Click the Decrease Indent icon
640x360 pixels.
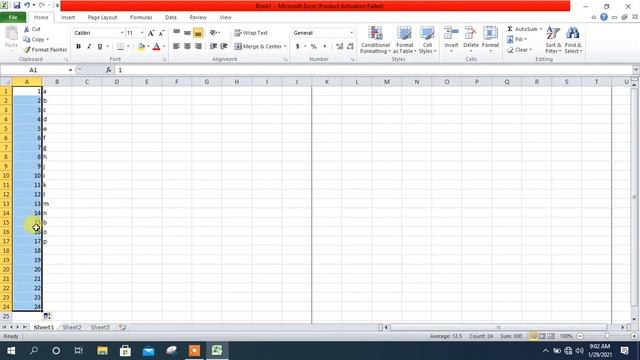pos(213,47)
